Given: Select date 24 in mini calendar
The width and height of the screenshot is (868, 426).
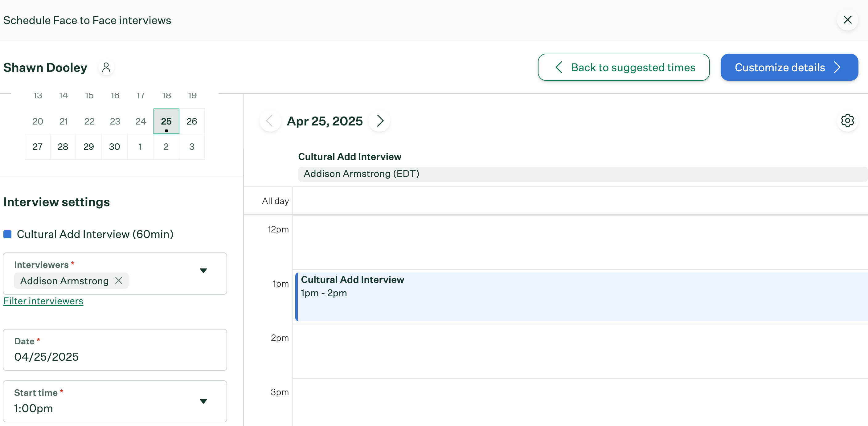Looking at the screenshot, I should [x=141, y=121].
